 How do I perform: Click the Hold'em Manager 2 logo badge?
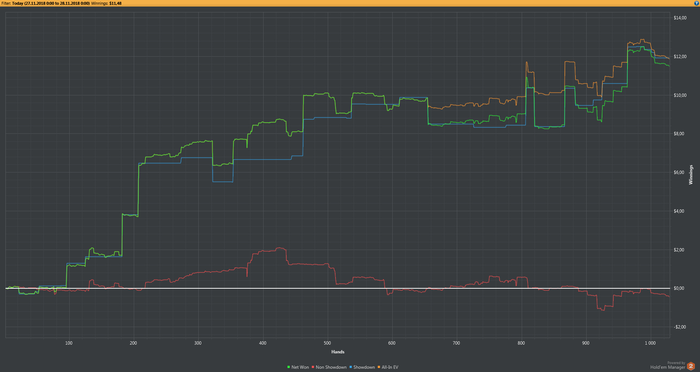pyautogui.click(x=691, y=366)
